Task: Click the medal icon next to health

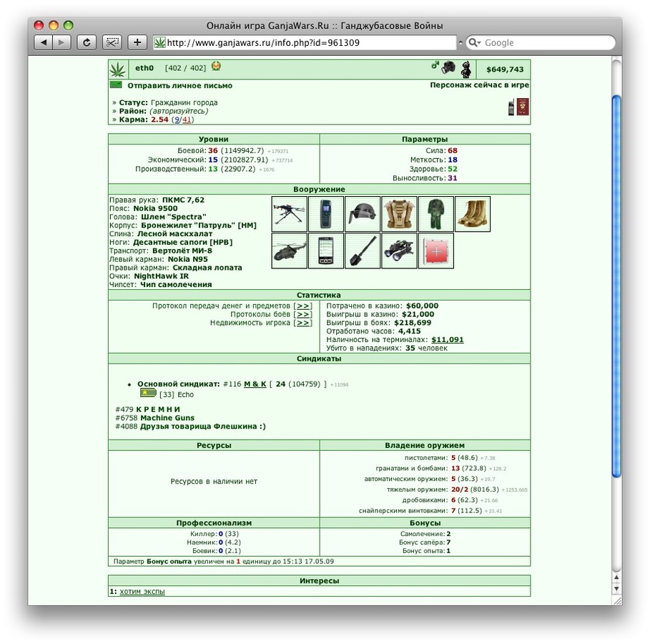Action: (x=216, y=67)
